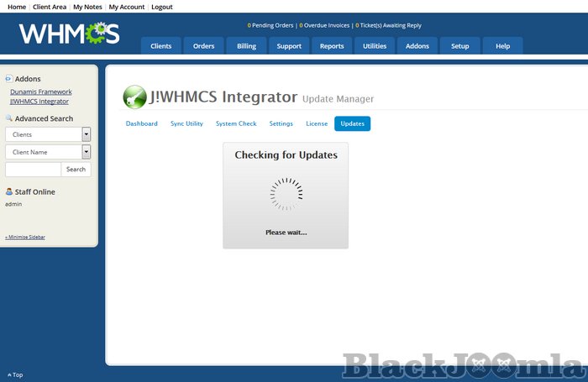The image size is (588, 382).
Task: Click the Addons sidebar section icon
Action: [8, 79]
